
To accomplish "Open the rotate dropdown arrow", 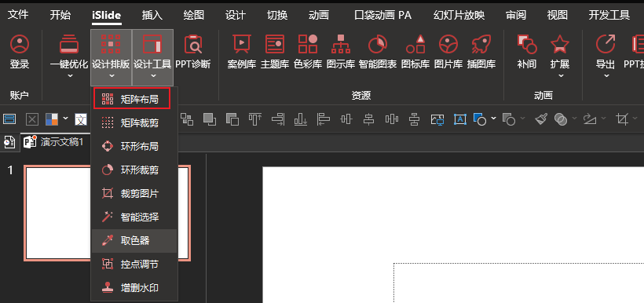I will tap(603, 119).
